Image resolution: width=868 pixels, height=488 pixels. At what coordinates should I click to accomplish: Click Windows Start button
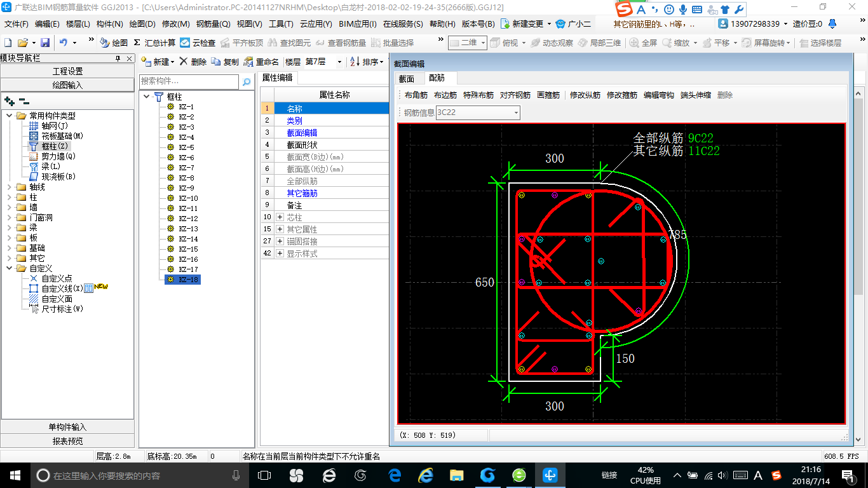15,475
